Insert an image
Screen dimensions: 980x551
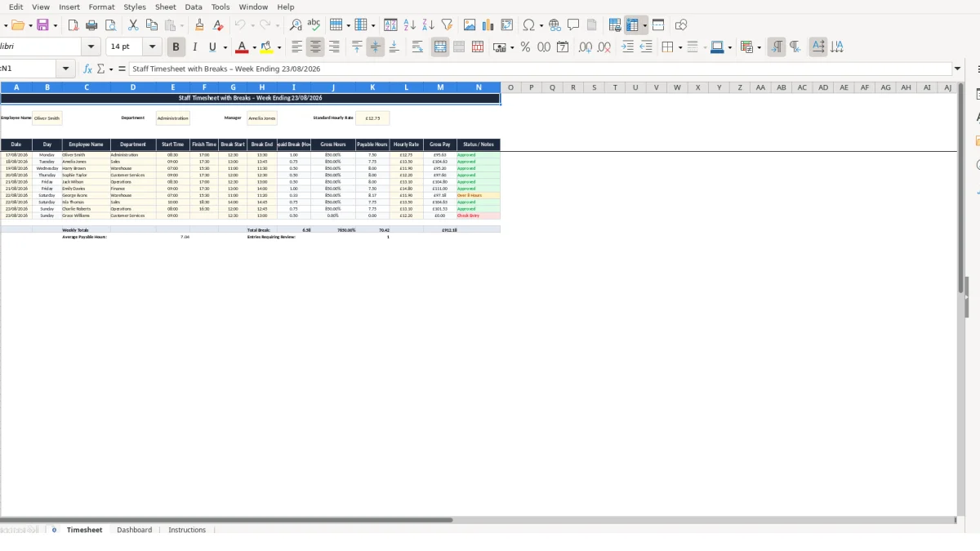pos(470,25)
